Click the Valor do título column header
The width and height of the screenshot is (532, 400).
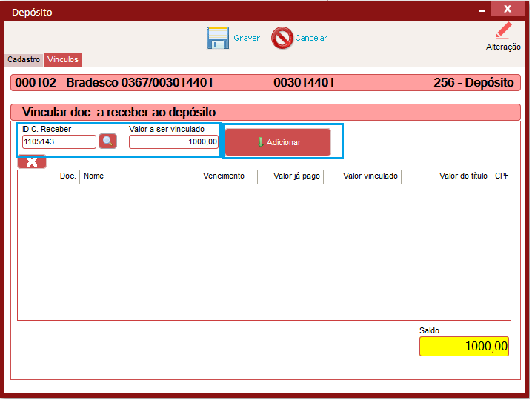click(x=446, y=176)
